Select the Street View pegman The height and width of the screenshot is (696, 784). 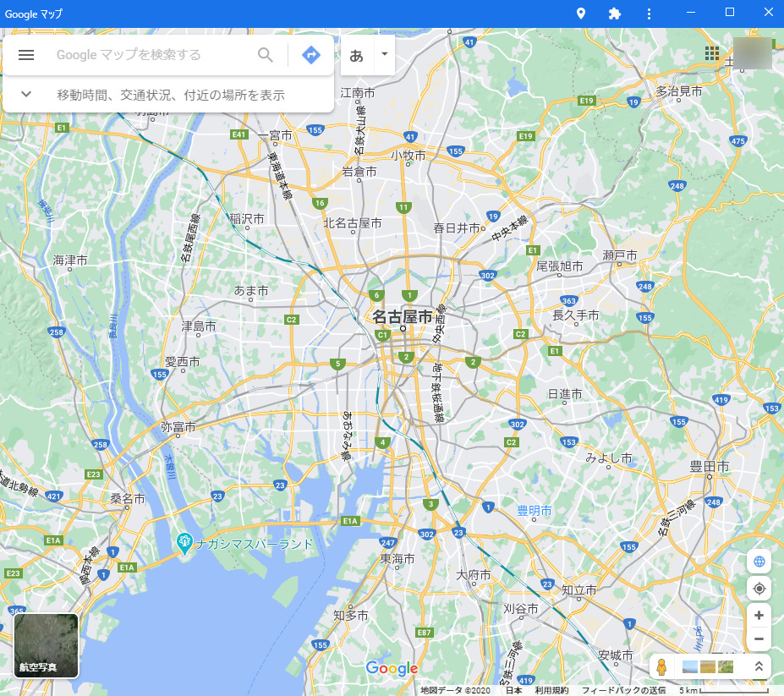tap(661, 666)
